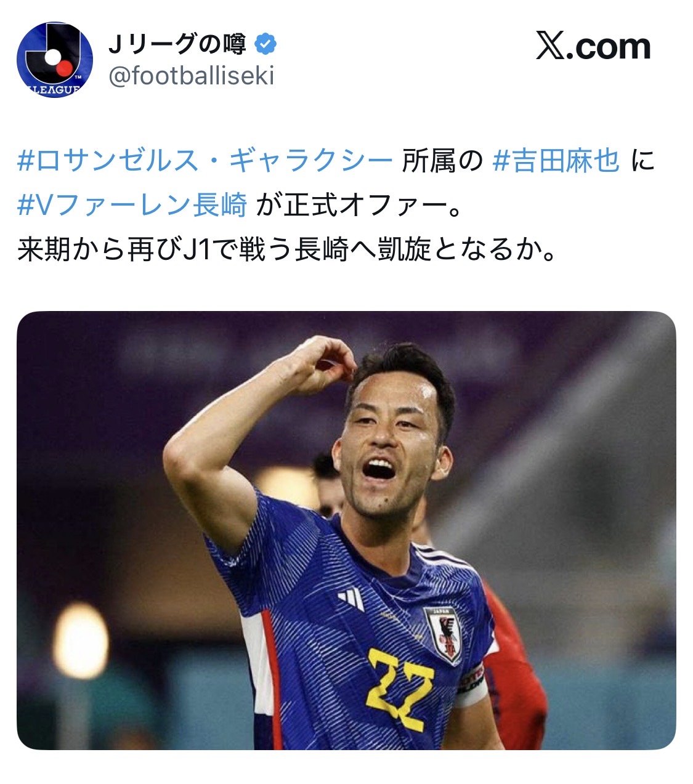Open hashtag #ロサンゼルス・ギャラクシー
This screenshot has width=693, height=784.
(205, 161)
